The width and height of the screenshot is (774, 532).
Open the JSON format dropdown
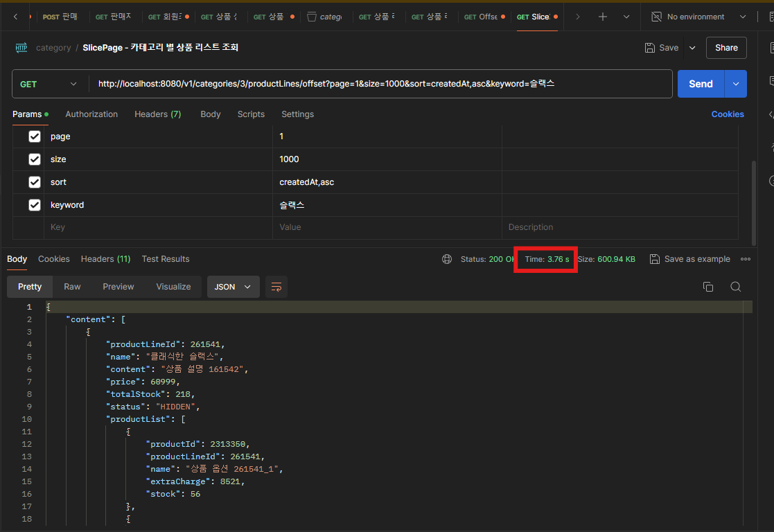pos(233,287)
